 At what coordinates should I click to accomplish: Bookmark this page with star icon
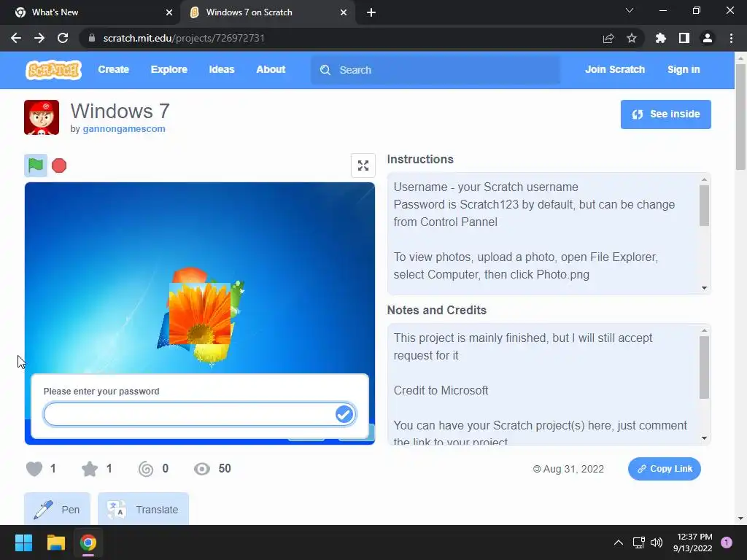point(632,38)
